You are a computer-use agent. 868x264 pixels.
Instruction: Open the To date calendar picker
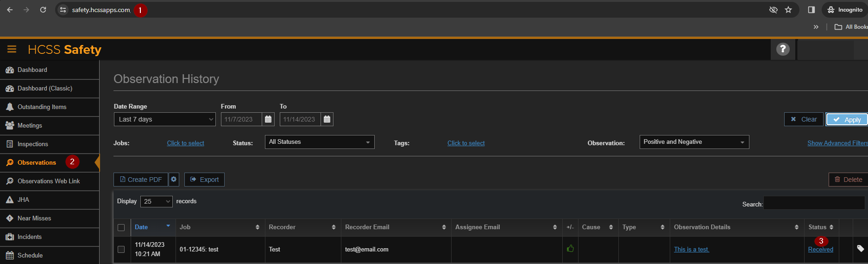pyautogui.click(x=327, y=119)
